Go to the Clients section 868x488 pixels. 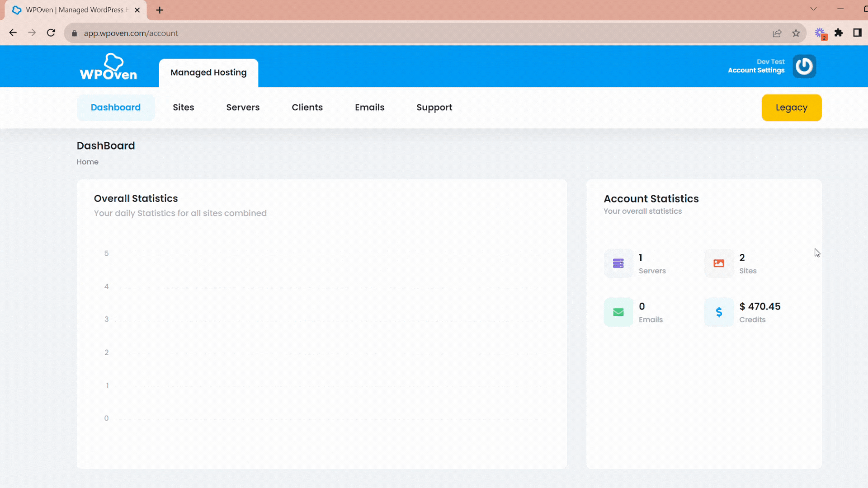307,108
